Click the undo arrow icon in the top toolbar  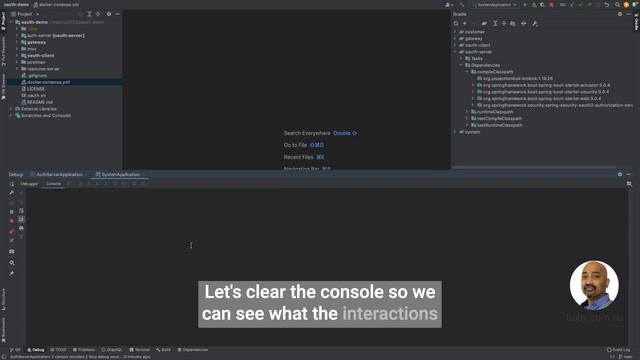607,4
